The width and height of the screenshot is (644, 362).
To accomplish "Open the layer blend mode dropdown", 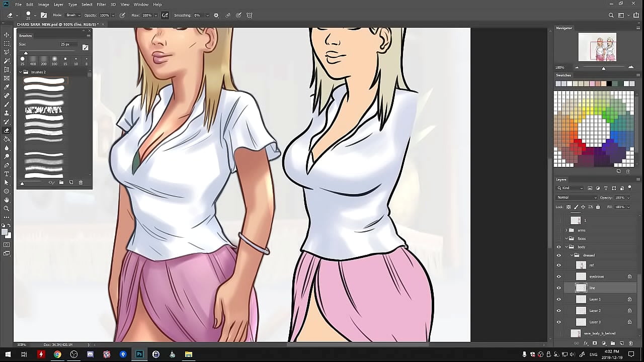I will [x=577, y=198].
